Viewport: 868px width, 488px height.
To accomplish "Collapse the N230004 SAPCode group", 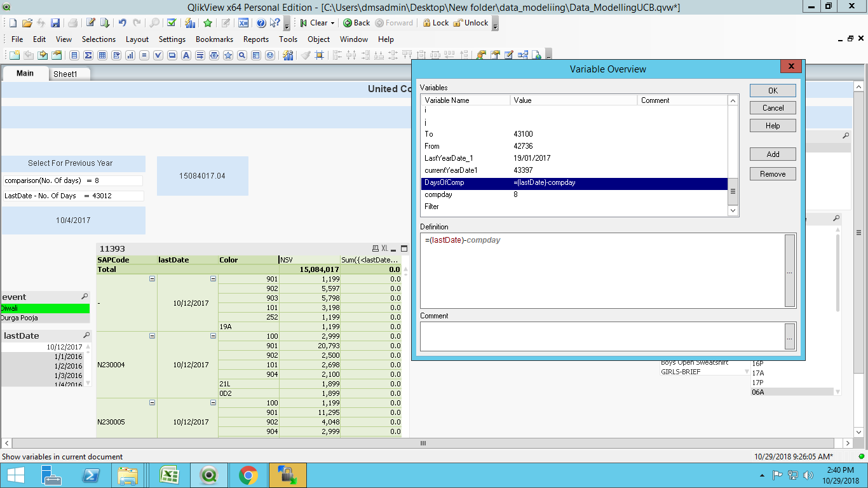I will click(152, 336).
